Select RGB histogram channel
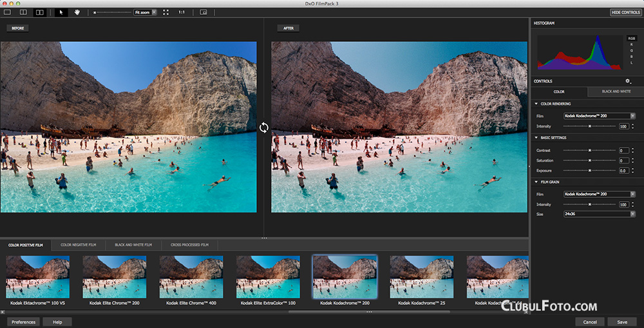Viewport: 644px width, 328px height. (x=631, y=39)
